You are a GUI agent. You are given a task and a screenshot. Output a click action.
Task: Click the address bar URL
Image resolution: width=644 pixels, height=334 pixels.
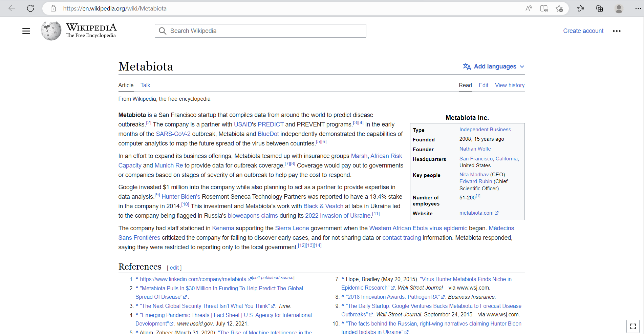(x=115, y=8)
